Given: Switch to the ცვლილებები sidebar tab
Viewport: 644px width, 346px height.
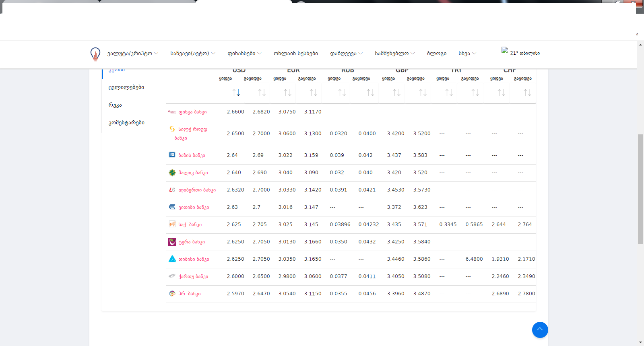Looking at the screenshot, I should click(x=126, y=87).
